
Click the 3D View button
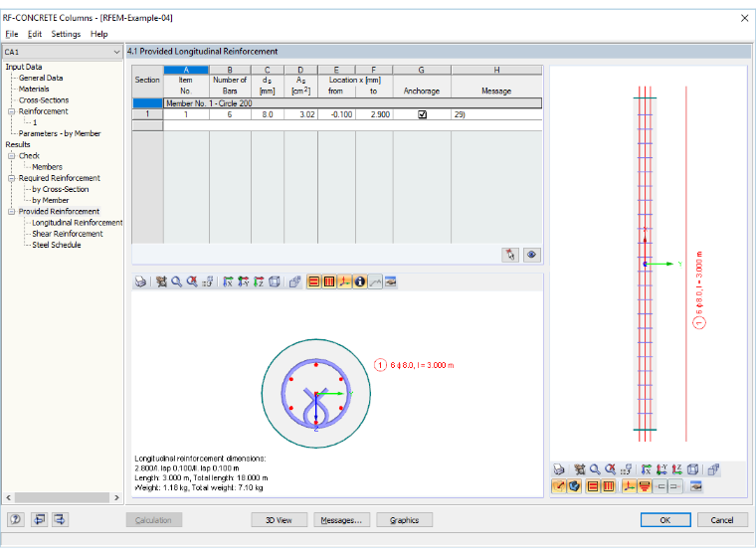pos(279,520)
